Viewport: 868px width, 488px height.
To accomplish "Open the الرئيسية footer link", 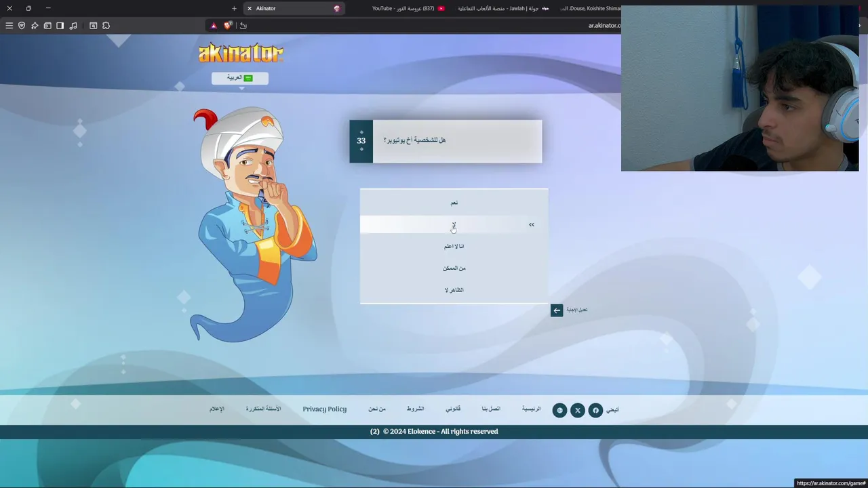I will click(531, 409).
